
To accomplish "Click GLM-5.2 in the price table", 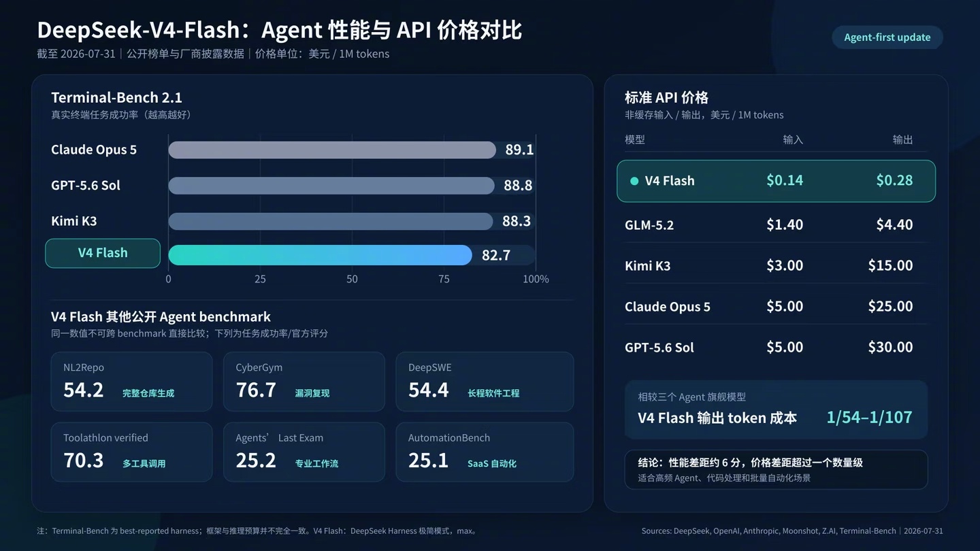I will [649, 225].
